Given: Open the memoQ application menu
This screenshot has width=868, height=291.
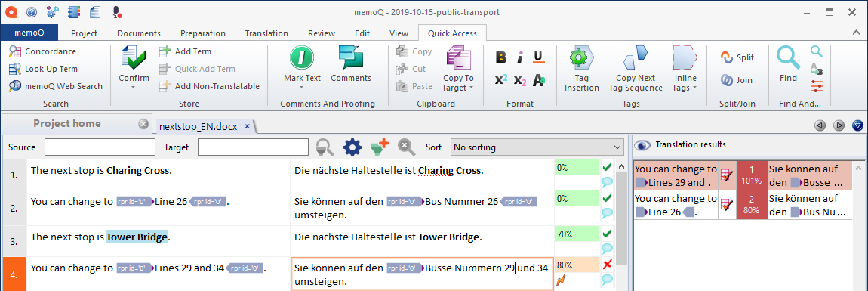Looking at the screenshot, I should (x=29, y=33).
